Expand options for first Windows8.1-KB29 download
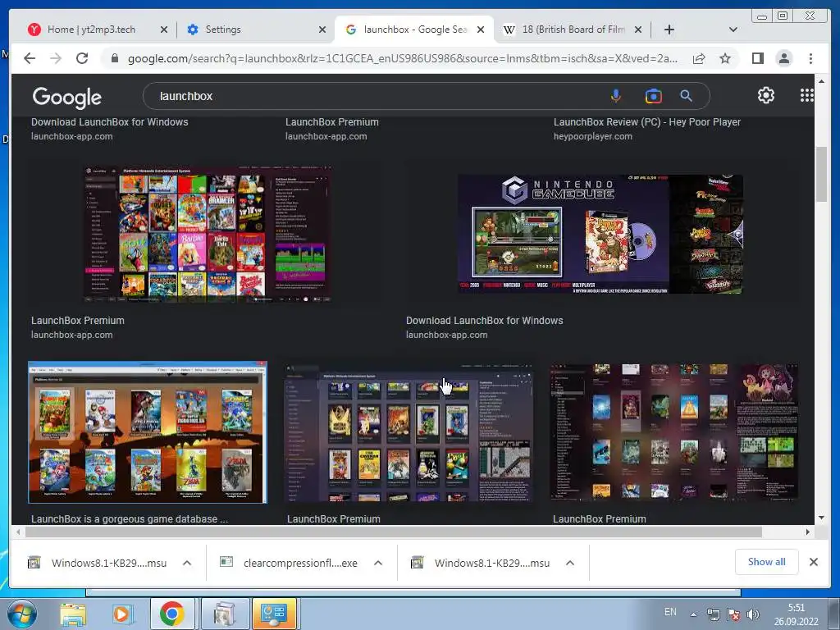The image size is (840, 630). [187, 563]
